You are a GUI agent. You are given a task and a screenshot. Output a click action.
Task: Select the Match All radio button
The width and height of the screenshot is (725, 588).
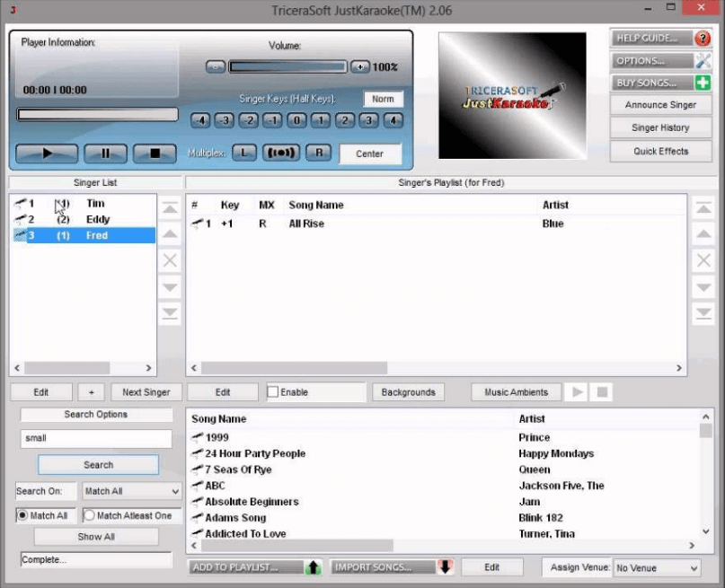point(23,515)
